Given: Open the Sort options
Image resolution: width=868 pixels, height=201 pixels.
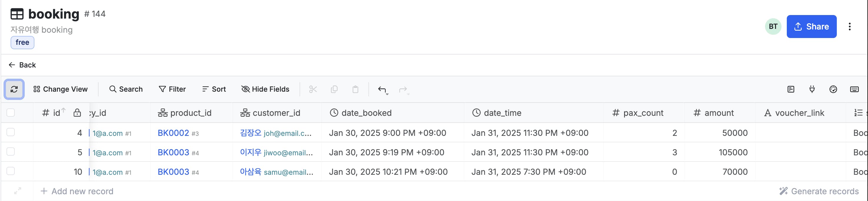Looking at the screenshot, I should point(214,89).
